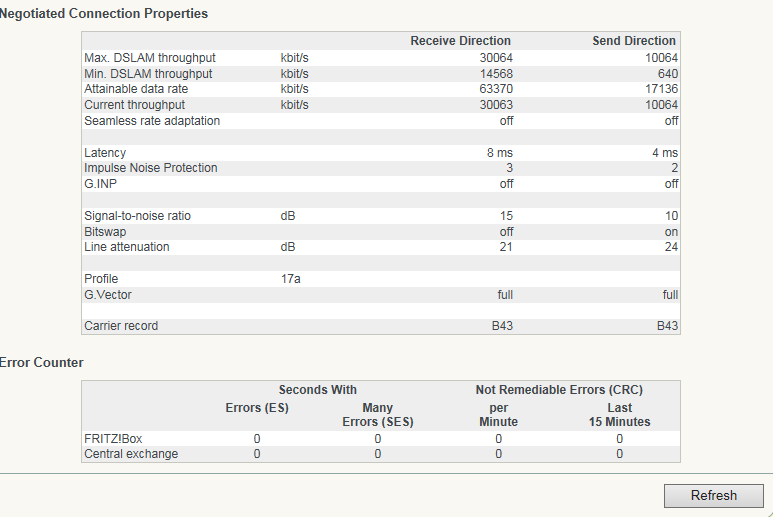
Task: Click the Latency receive value 8 ms
Action: pyautogui.click(x=499, y=153)
